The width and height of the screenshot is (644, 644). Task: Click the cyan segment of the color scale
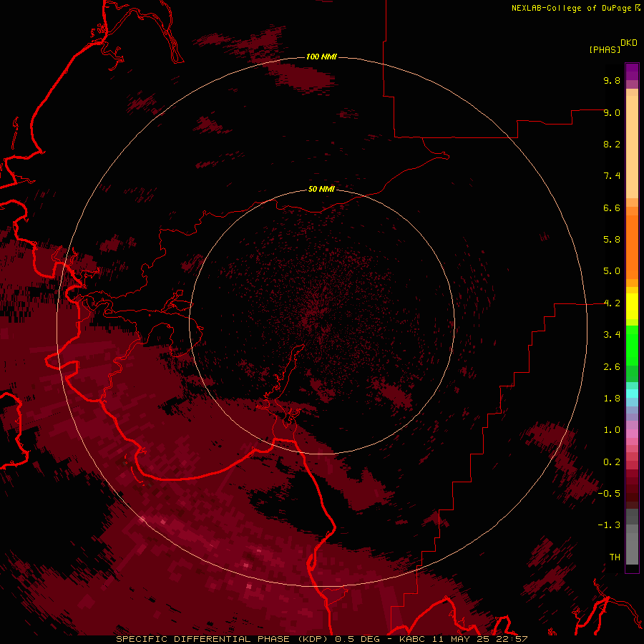click(632, 394)
